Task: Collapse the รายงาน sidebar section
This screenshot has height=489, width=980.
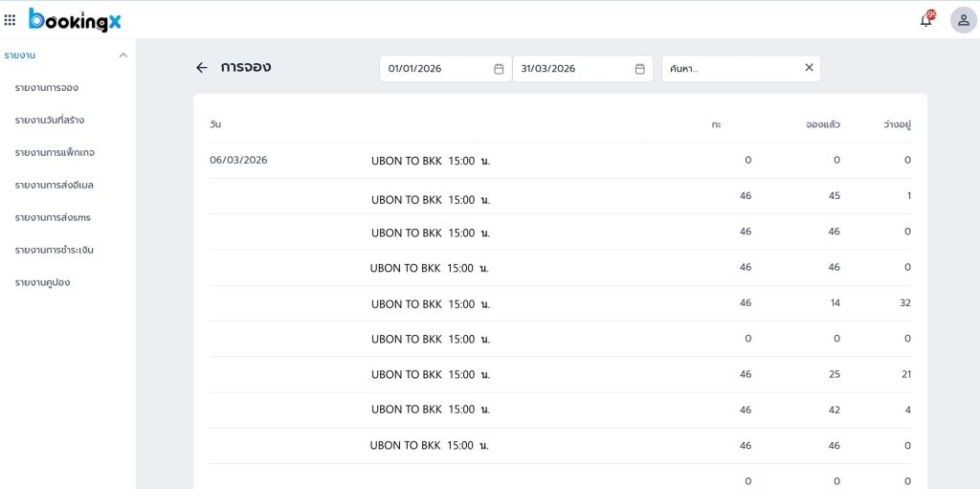Action: [122, 56]
